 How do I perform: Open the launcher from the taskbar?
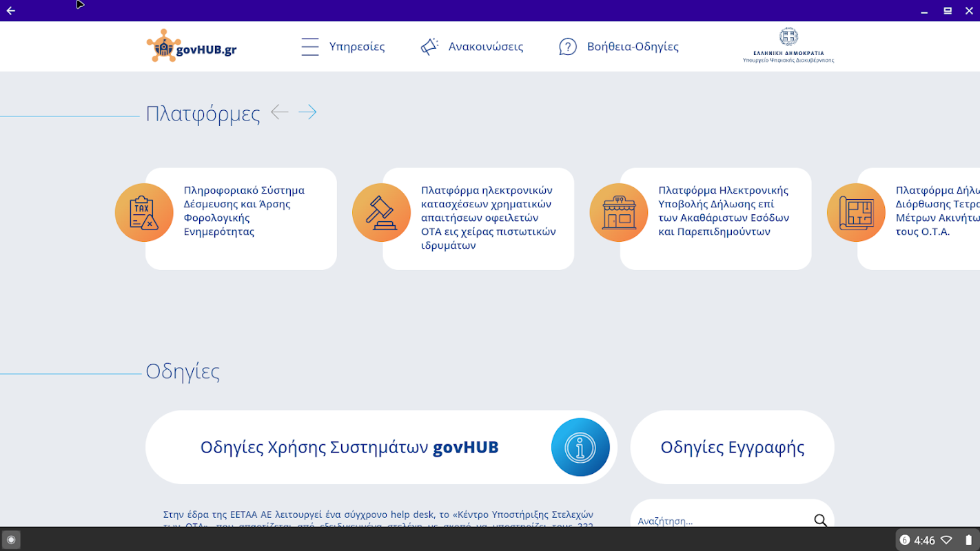(11, 540)
